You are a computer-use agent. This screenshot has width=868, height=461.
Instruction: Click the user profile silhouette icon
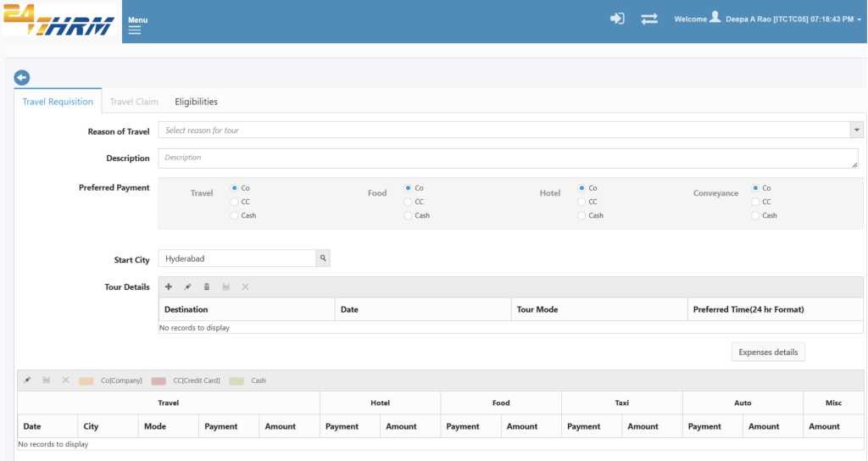[715, 17]
